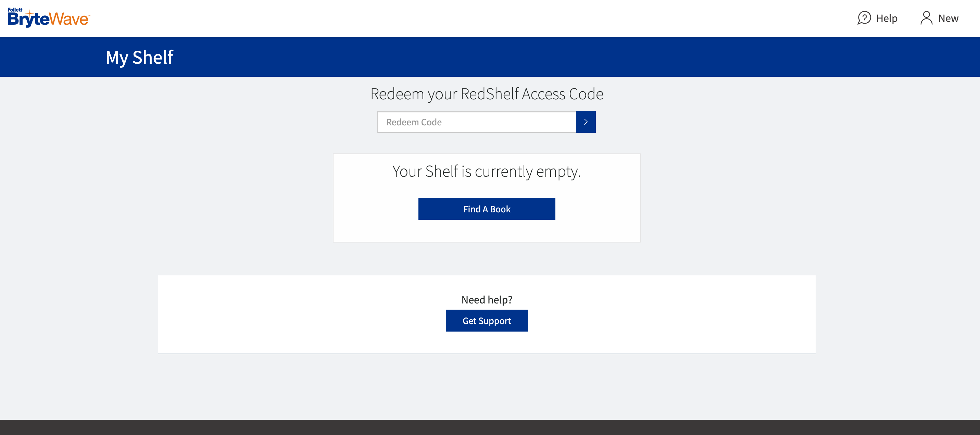Screen dimensions: 980x435
Task: Click the dark footer bar at the page bottom
Action: coord(490,427)
